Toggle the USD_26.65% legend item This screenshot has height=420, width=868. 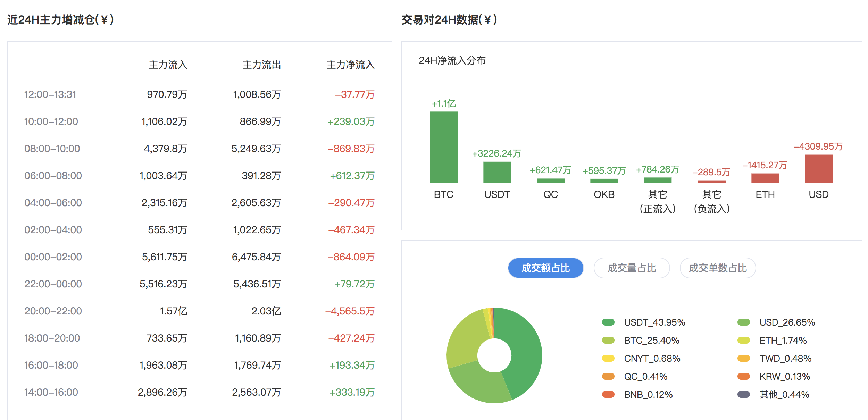(744, 322)
